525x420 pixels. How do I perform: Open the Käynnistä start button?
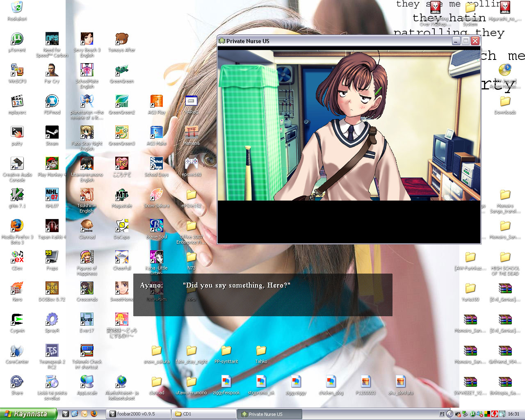(x=28, y=414)
